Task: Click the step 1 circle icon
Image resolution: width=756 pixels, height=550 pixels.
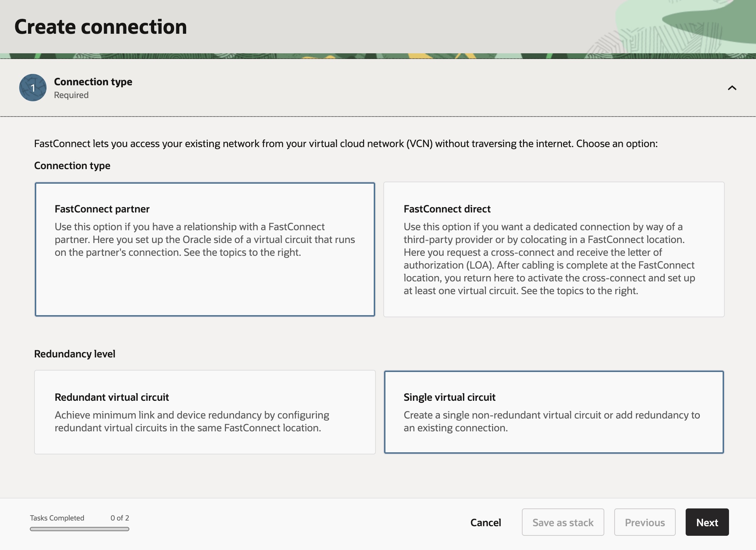Action: pyautogui.click(x=33, y=87)
